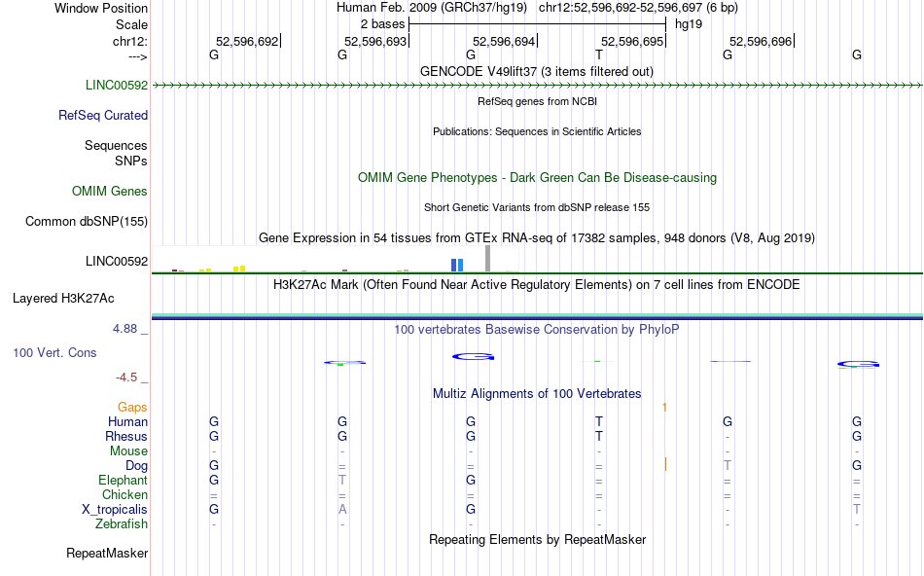This screenshot has width=924, height=576.
Task: Open Publications: Sequences in Scientific Articles title
Action: pos(537,131)
